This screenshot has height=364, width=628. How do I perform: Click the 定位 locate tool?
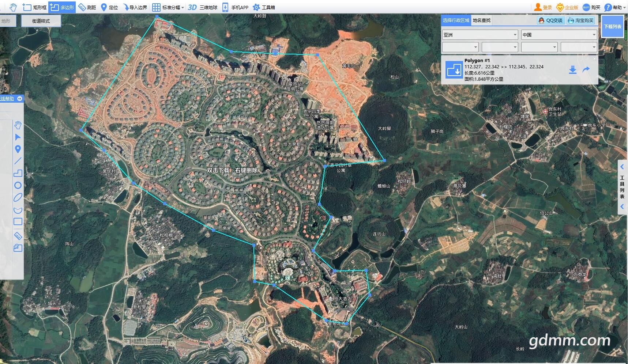point(109,7)
